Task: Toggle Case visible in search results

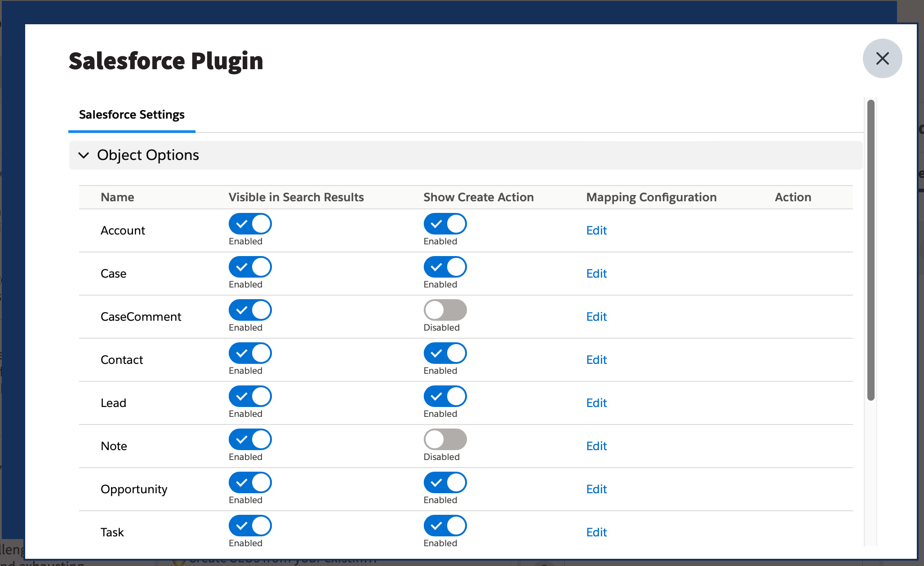Action: tap(250, 267)
